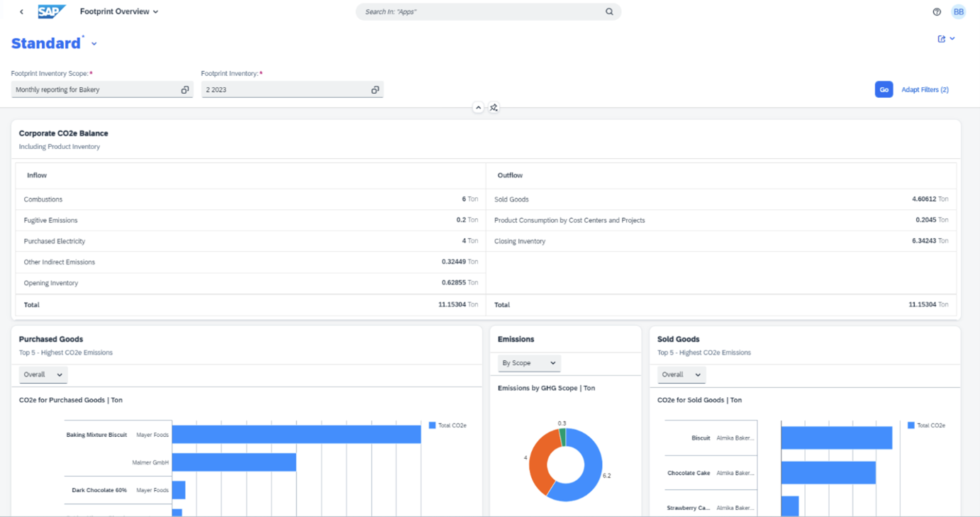Screen dimensions: 980x517
Task: Click the SAP logo
Action: pyautogui.click(x=52, y=11)
